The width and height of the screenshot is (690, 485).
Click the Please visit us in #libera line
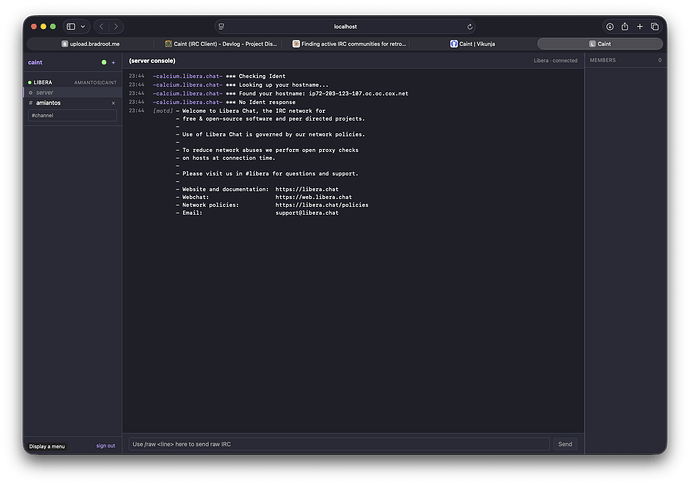pos(270,174)
